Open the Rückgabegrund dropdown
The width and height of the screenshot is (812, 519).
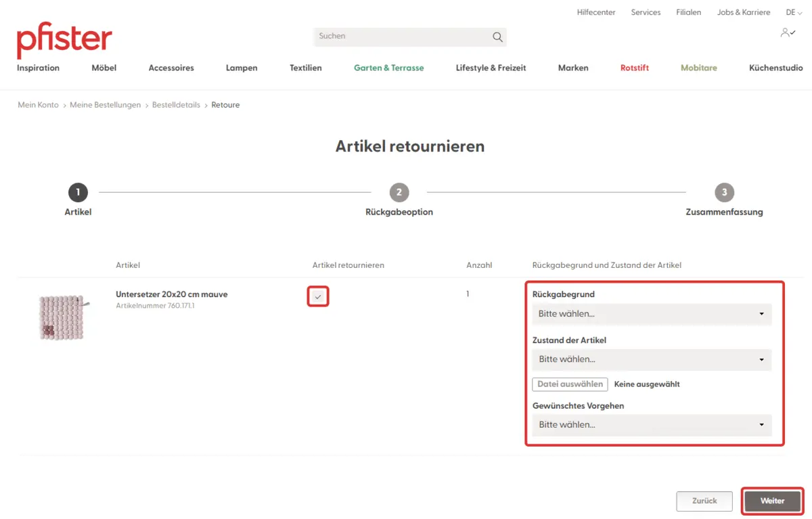(652, 314)
